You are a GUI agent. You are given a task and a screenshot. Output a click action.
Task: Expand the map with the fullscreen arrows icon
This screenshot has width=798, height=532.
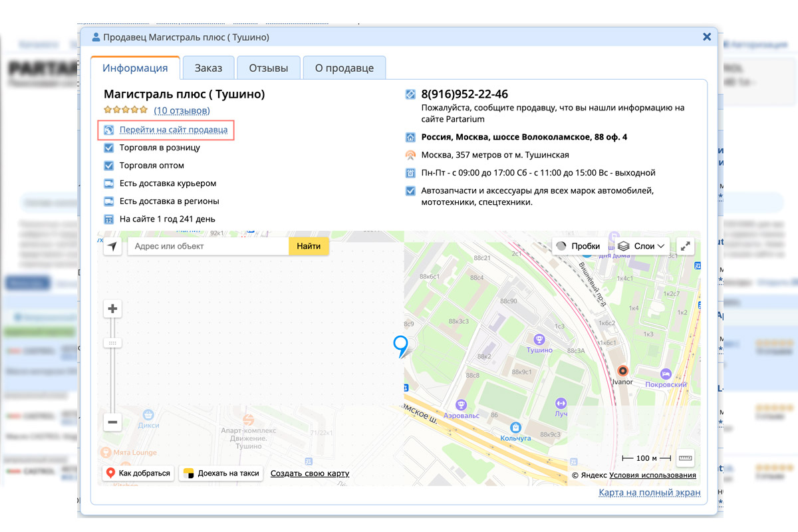pos(686,246)
